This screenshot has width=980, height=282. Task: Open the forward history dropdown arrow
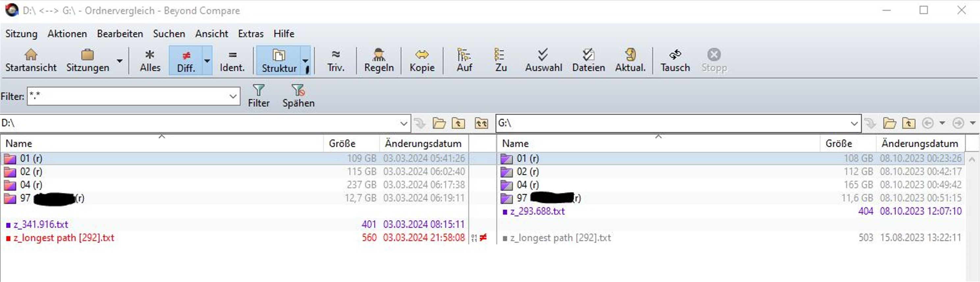[973, 123]
